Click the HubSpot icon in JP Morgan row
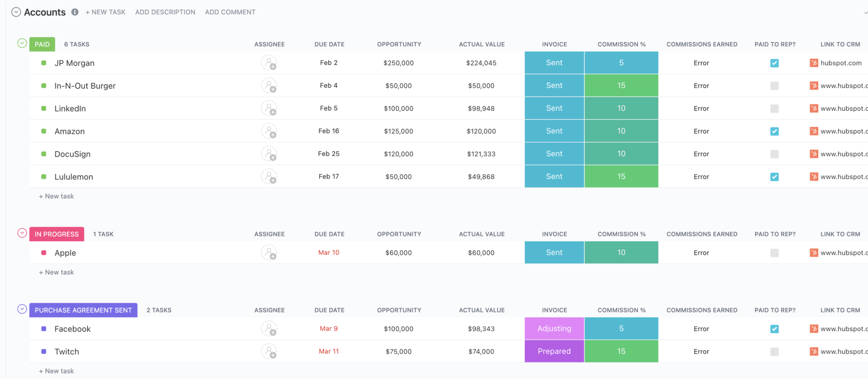 coord(814,63)
